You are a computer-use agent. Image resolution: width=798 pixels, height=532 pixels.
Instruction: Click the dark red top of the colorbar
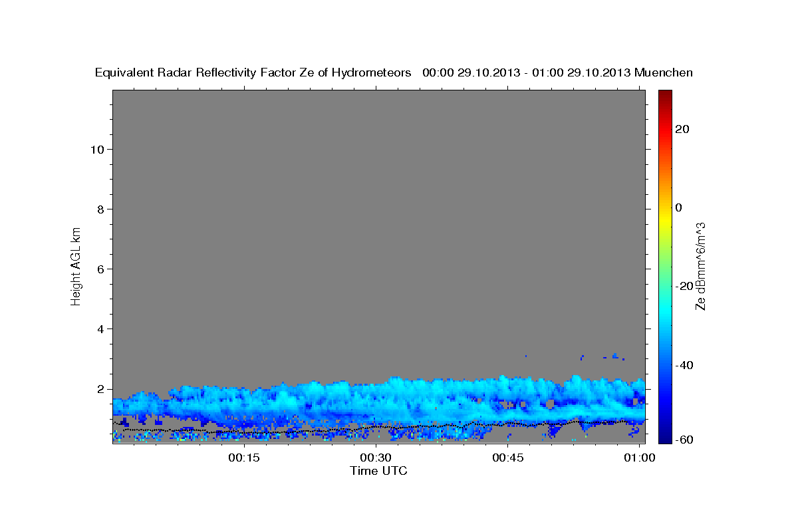pos(664,94)
